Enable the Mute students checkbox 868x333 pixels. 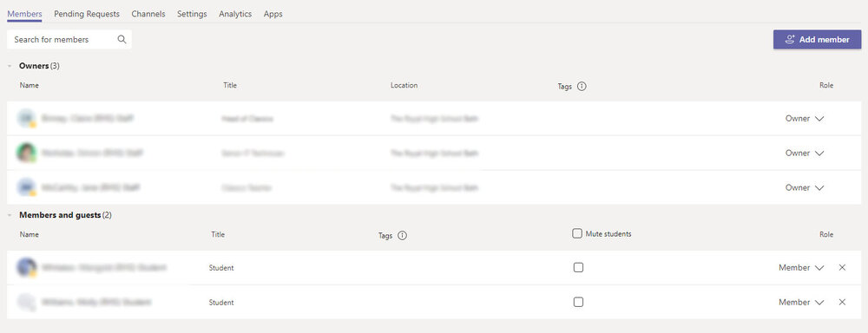577,233
